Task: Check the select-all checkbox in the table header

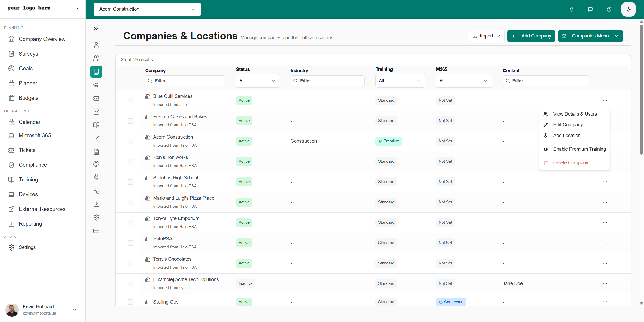Action: coord(130,77)
